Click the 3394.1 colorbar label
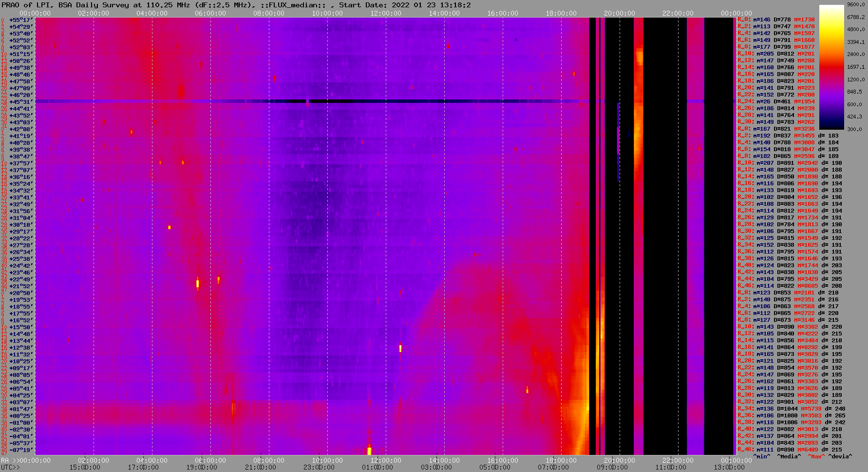The height and width of the screenshot is (472, 868). pyautogui.click(x=855, y=42)
